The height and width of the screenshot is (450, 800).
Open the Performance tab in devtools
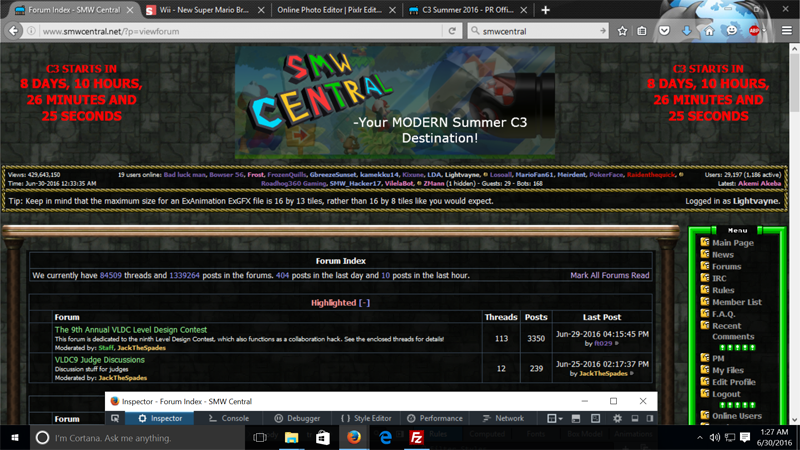(x=435, y=418)
